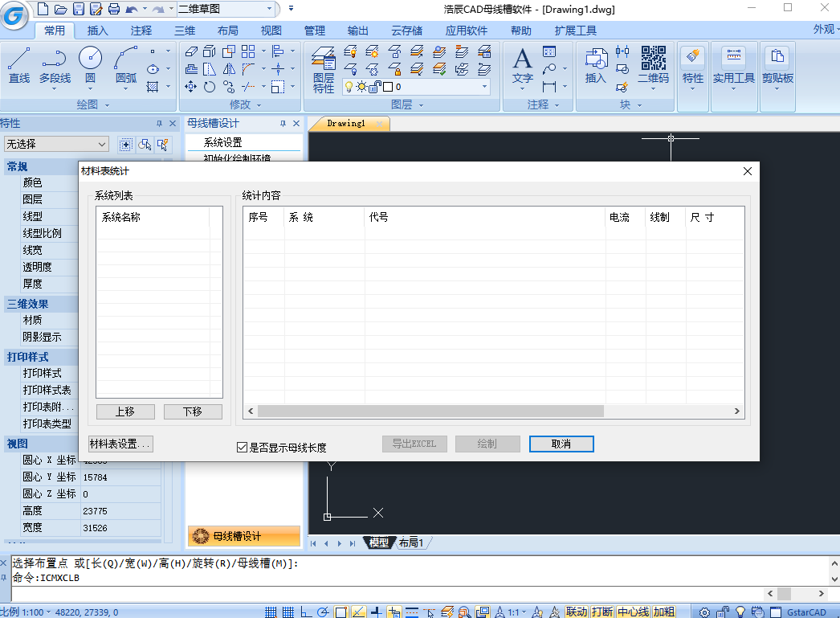
Task: Select the 直线 (Line) drawing tool
Action: pos(19,65)
